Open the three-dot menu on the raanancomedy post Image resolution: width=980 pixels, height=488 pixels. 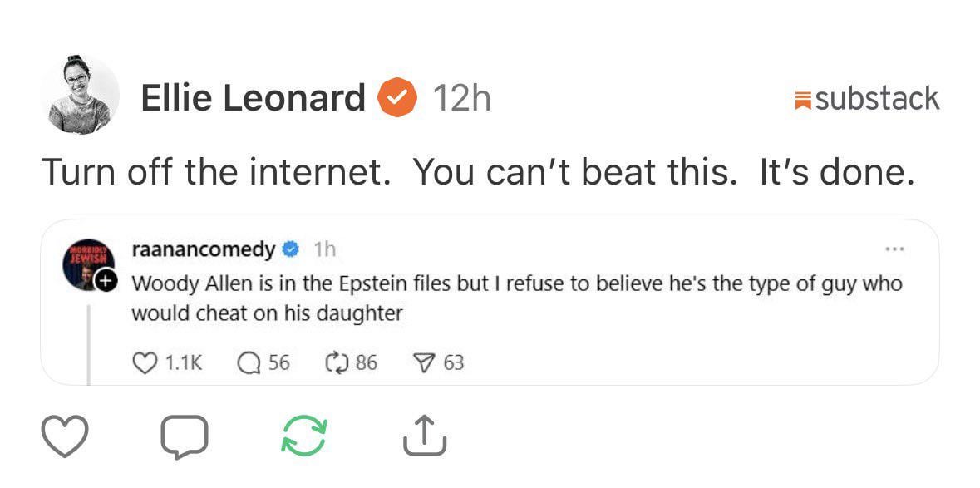coord(894,249)
